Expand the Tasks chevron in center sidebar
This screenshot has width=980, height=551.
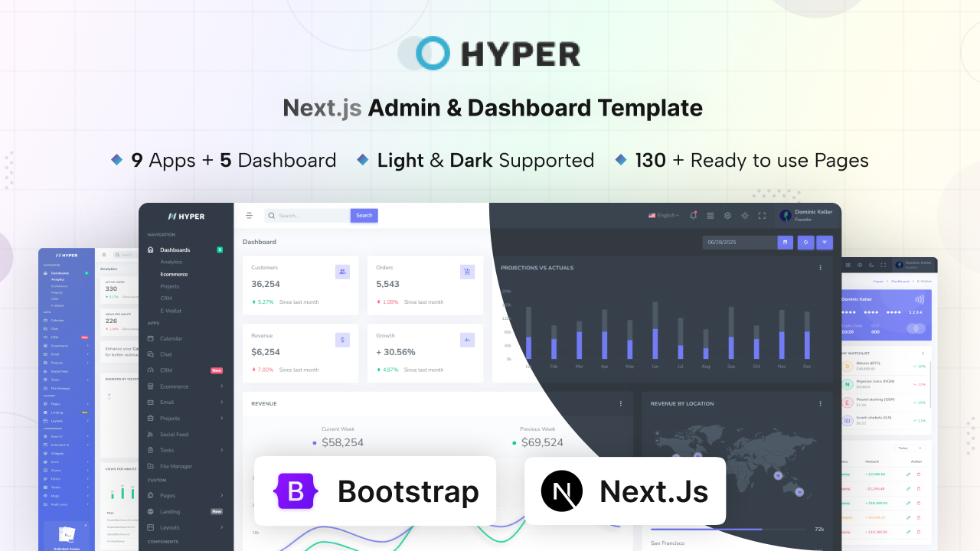click(x=222, y=450)
